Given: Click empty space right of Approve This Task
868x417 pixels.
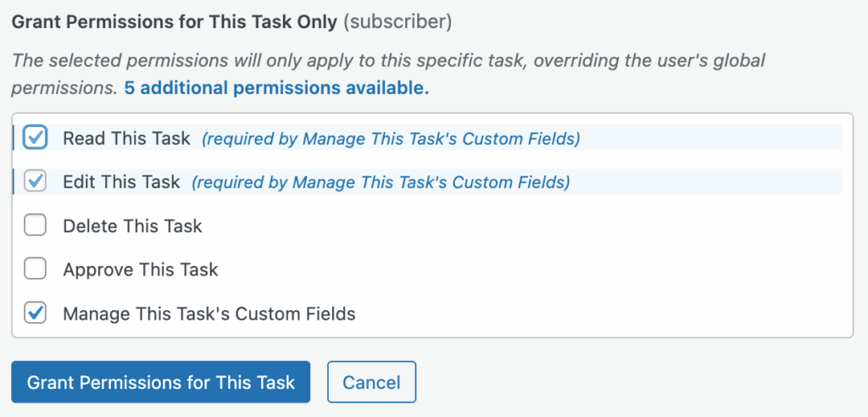Looking at the screenshot, I should [x=526, y=270].
